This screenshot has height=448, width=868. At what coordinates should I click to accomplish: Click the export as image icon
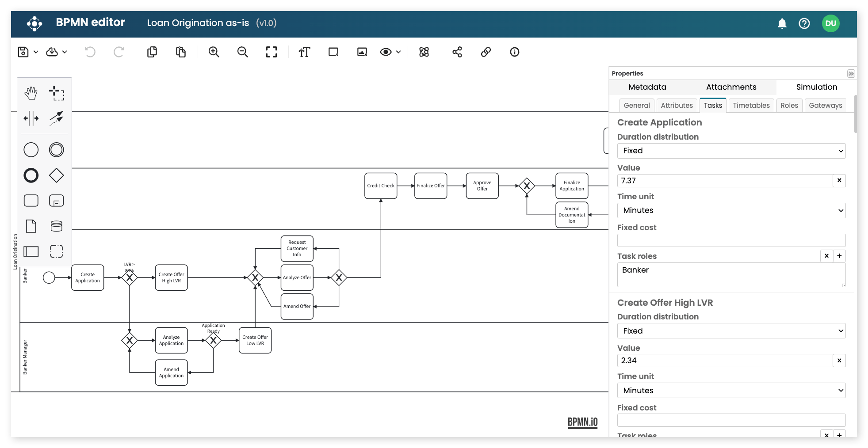362,52
